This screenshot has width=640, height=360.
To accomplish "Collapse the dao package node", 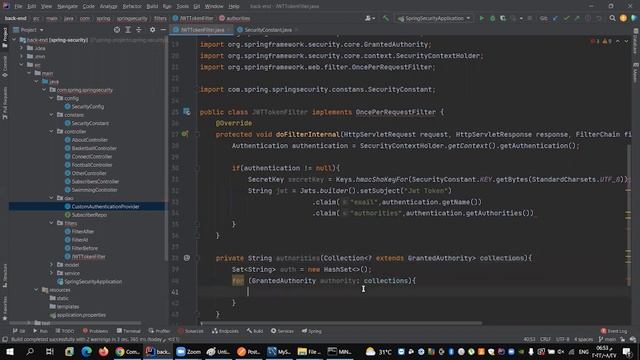I will click(x=52, y=198).
